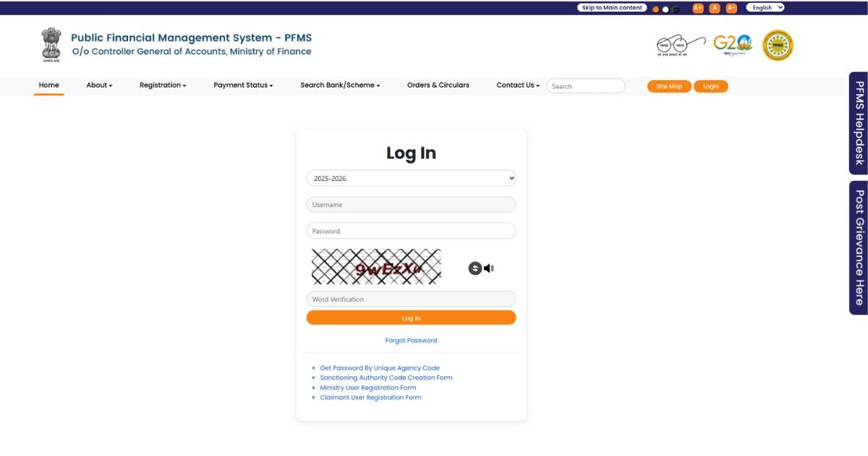The width and height of the screenshot is (868, 456).
Task: Reset font size with the A button
Action: (715, 8)
